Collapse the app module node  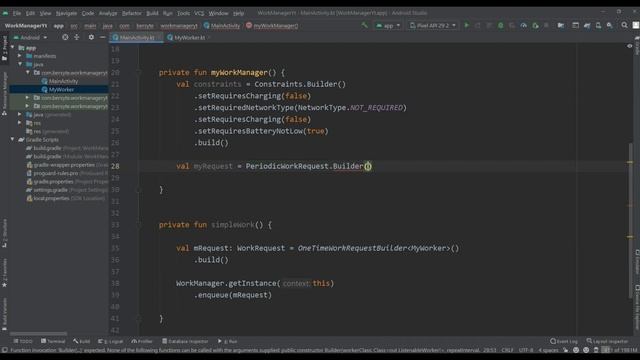tap(13, 48)
